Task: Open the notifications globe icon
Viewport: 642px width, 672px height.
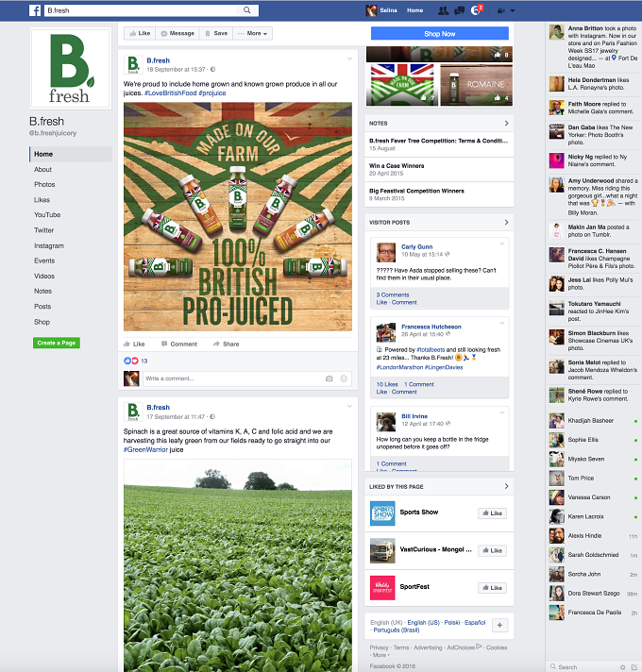Action: pos(476,10)
